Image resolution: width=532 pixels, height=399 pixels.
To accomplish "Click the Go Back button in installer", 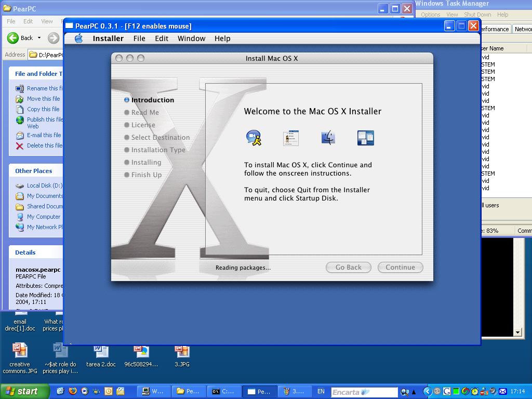I will [x=349, y=268].
